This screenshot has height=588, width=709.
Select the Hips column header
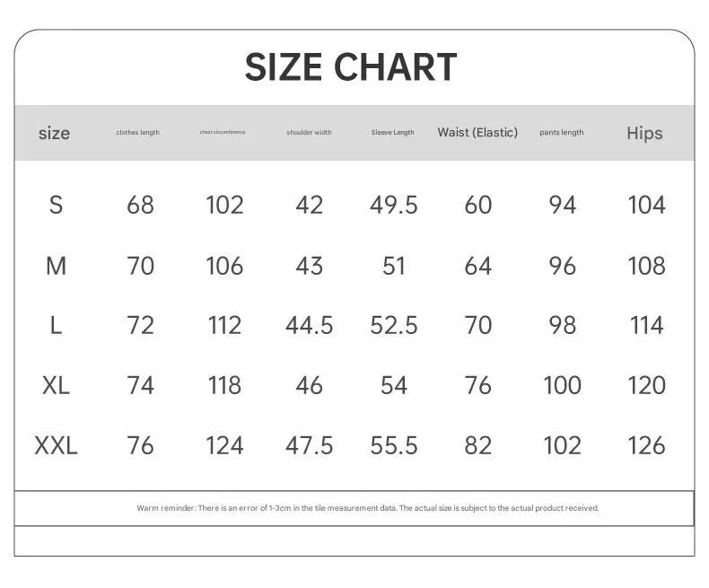click(x=644, y=133)
